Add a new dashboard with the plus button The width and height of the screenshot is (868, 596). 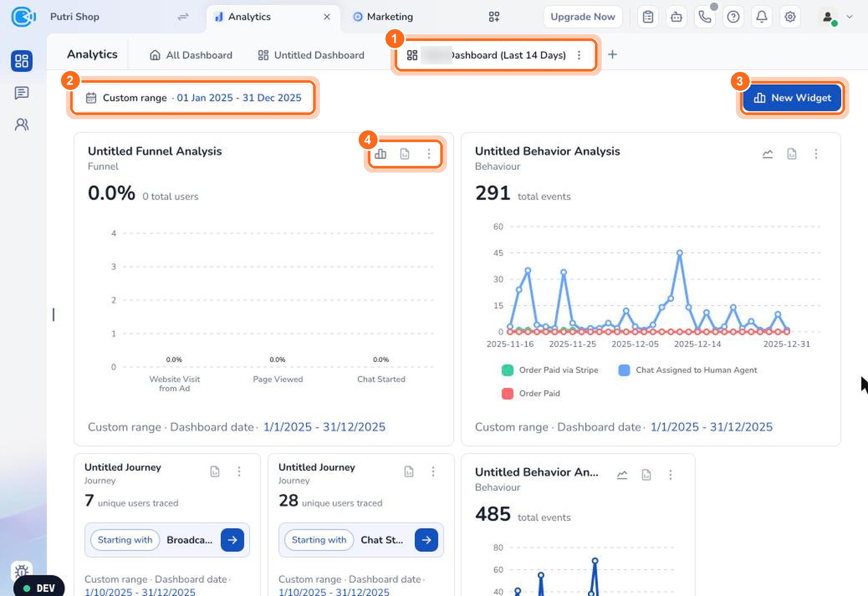click(613, 55)
